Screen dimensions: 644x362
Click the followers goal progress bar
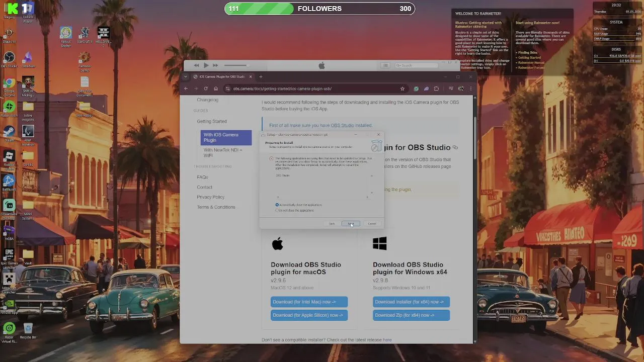pyautogui.click(x=320, y=9)
